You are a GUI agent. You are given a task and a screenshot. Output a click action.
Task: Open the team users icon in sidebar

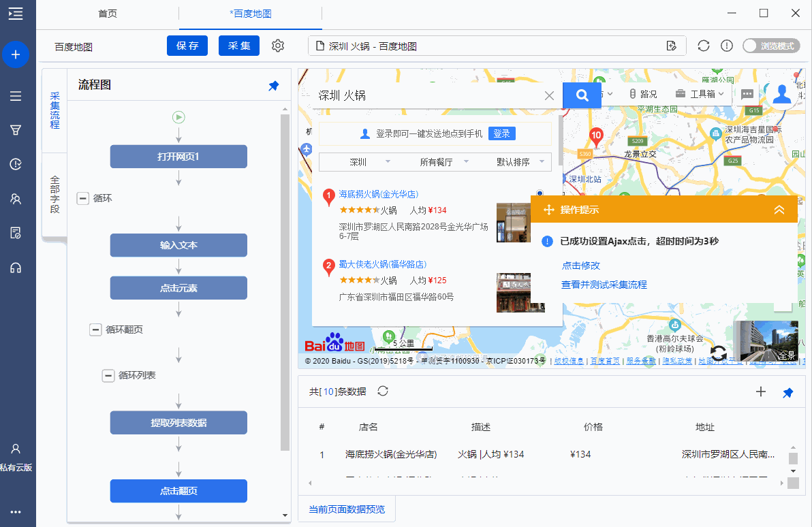pyautogui.click(x=16, y=199)
